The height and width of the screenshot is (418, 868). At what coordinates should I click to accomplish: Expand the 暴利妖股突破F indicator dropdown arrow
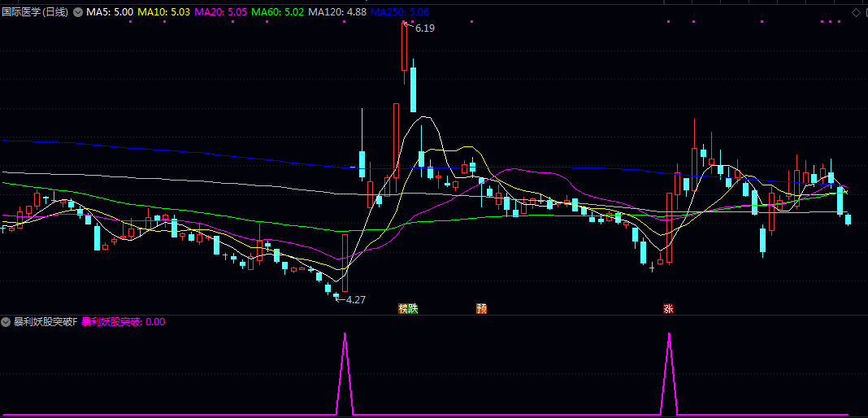6,322
